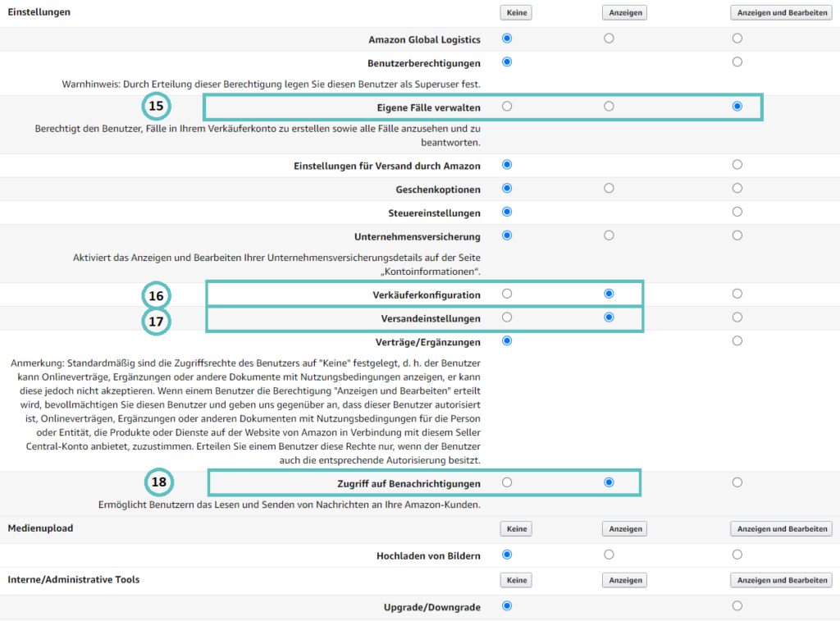Click Anzeigen button in Einstellungen header
840x621 pixels.
(x=624, y=13)
